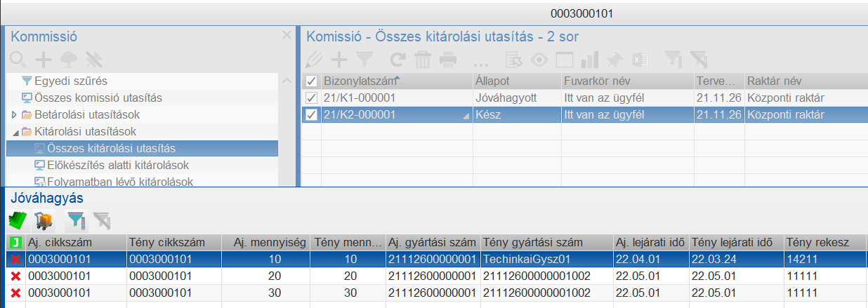
Task: Click the red X mark in the quantity 30 row
Action: (15, 293)
